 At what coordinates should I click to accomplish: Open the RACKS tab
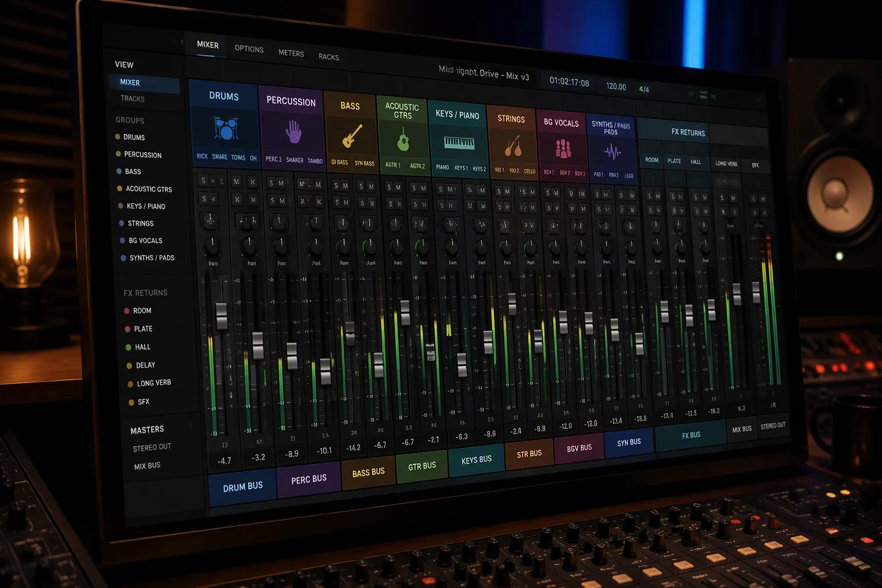coord(329,57)
